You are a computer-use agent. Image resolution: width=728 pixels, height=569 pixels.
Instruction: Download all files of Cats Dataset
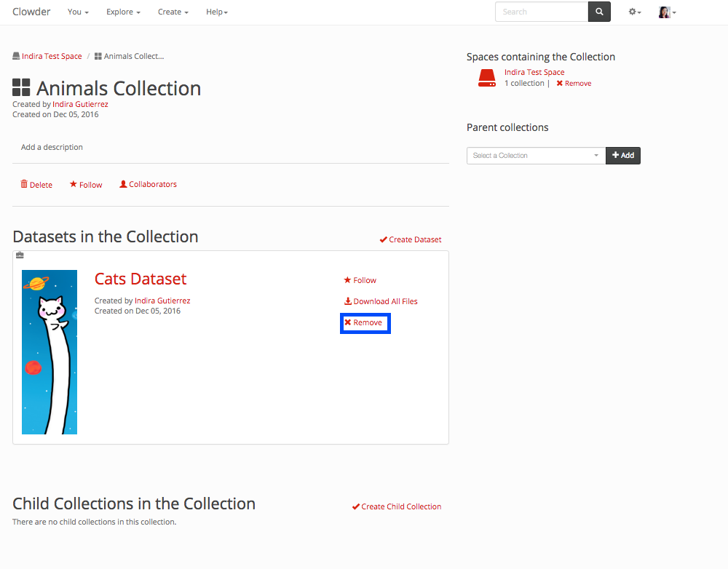381,301
